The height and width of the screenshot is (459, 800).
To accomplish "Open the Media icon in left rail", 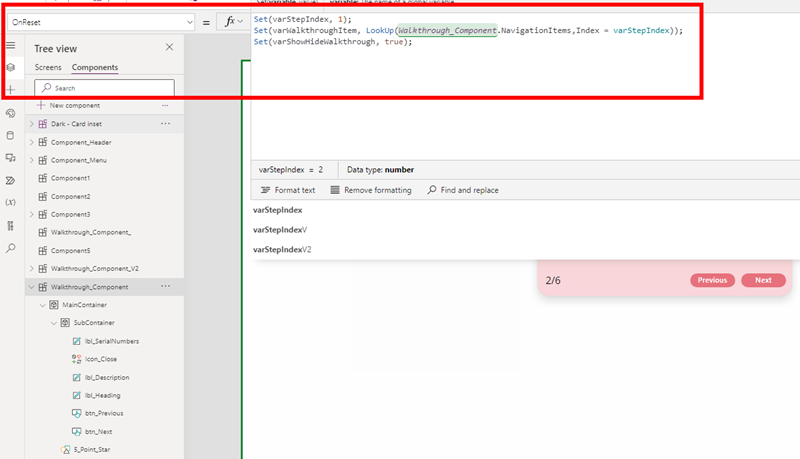I will (x=11, y=158).
